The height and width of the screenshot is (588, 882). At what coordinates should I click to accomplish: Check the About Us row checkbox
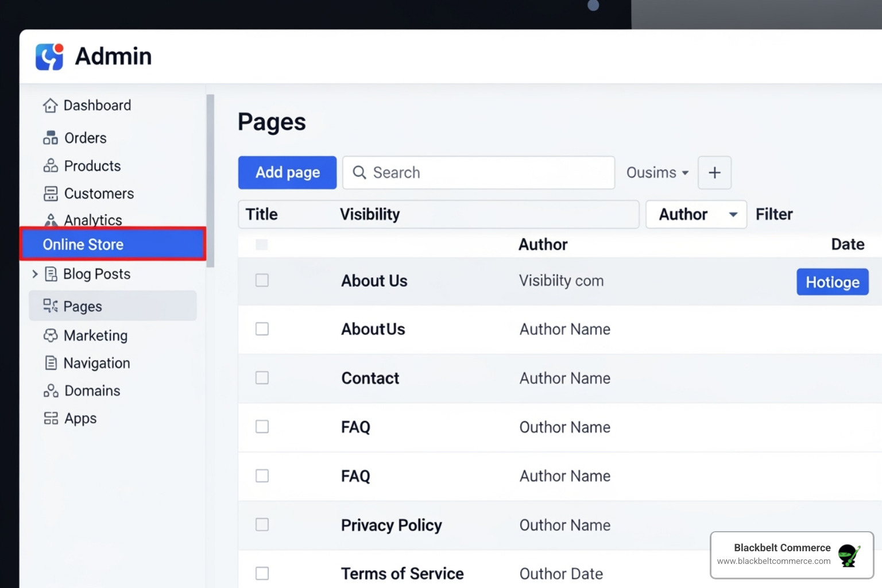[262, 280]
